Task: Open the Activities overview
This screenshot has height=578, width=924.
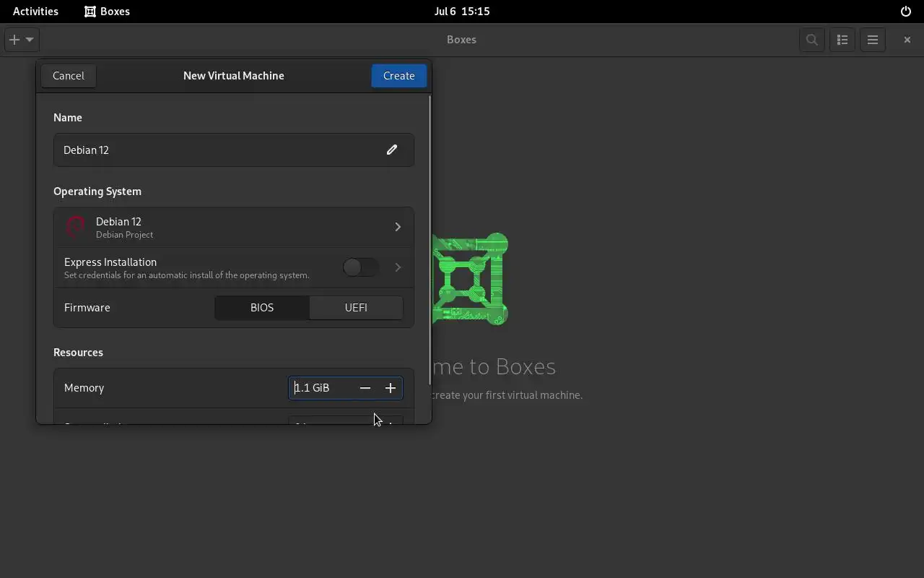Action: (x=35, y=12)
